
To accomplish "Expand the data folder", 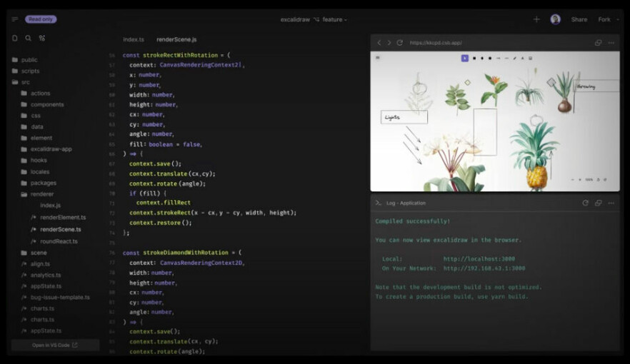I will pos(32,127).
